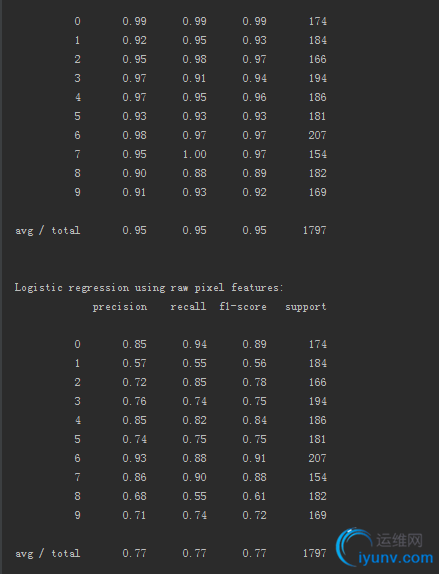Screen dimensions: 439x574
Task: Click the iyunv.com watermark text
Action: (396, 558)
